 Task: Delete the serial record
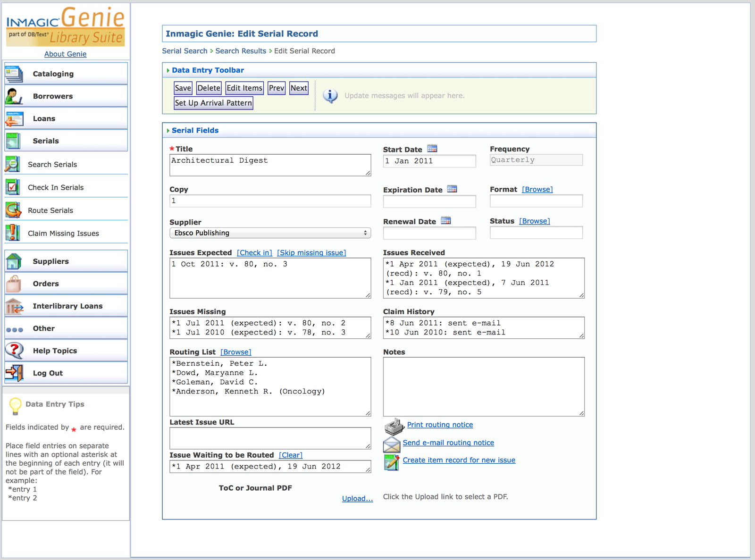point(209,88)
